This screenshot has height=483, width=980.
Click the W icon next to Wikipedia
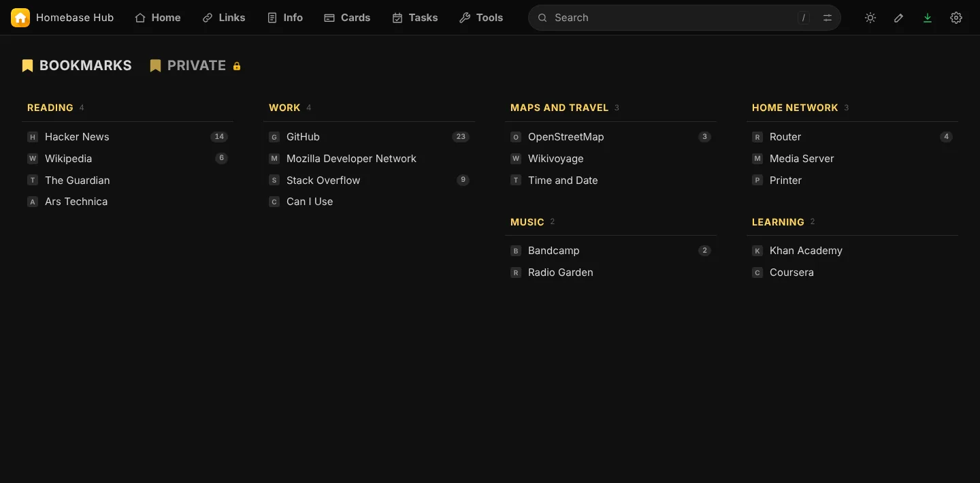click(33, 159)
